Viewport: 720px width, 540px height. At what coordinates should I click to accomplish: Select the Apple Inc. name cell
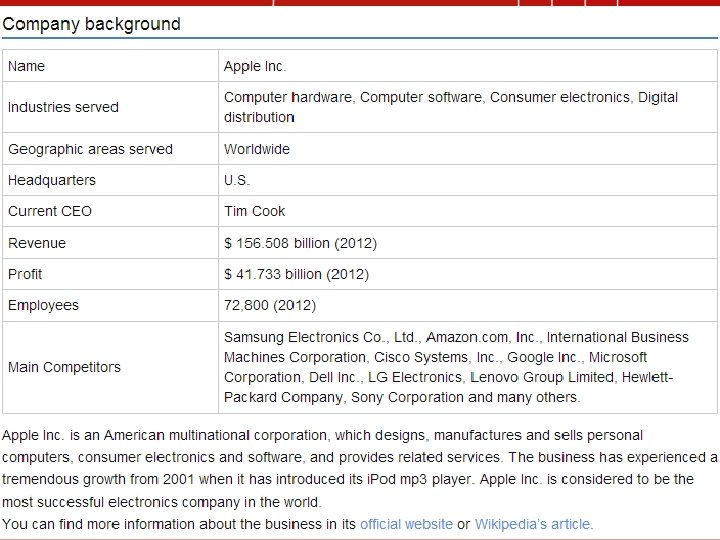click(255, 66)
